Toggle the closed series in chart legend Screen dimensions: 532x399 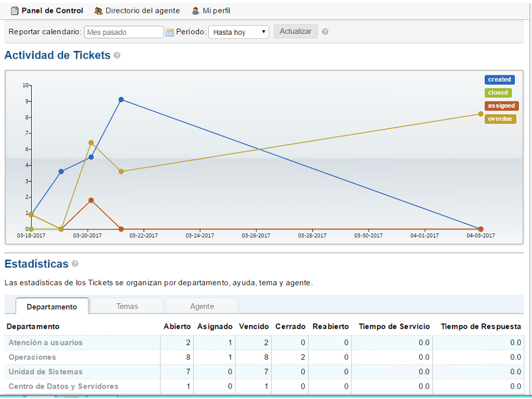[498, 92]
